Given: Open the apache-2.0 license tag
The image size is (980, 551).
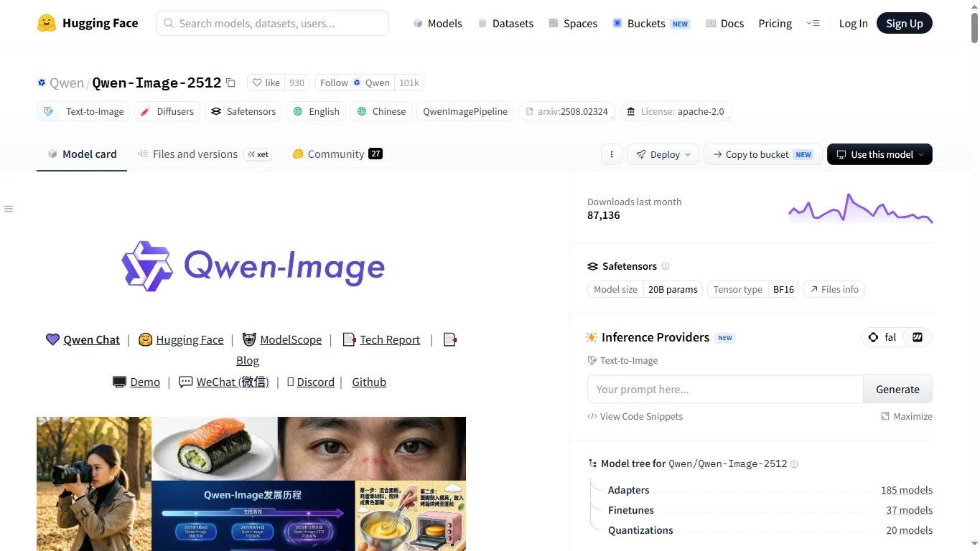Looking at the screenshot, I should coord(676,111).
